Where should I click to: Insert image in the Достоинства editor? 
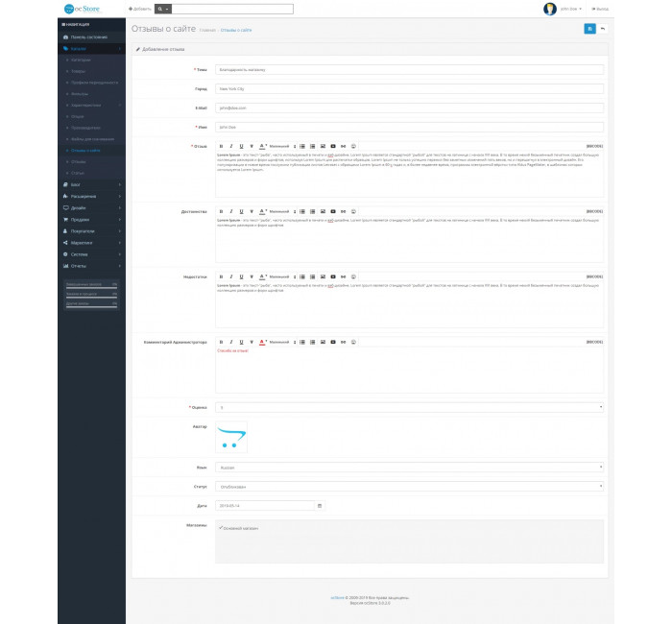(323, 211)
